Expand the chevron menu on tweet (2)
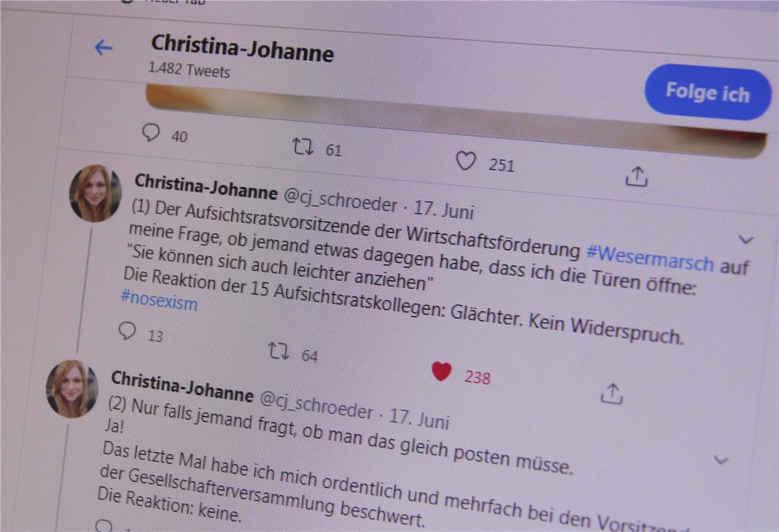 [x=721, y=461]
